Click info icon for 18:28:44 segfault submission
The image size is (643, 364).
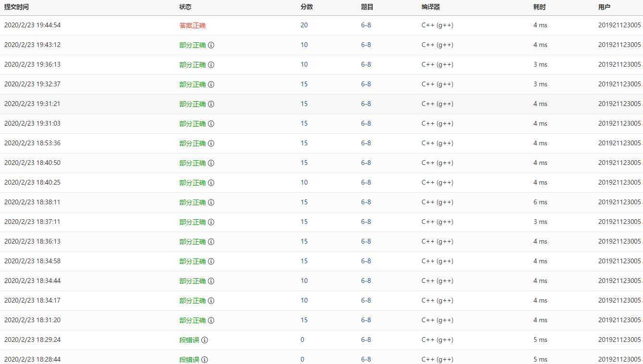[205, 360]
